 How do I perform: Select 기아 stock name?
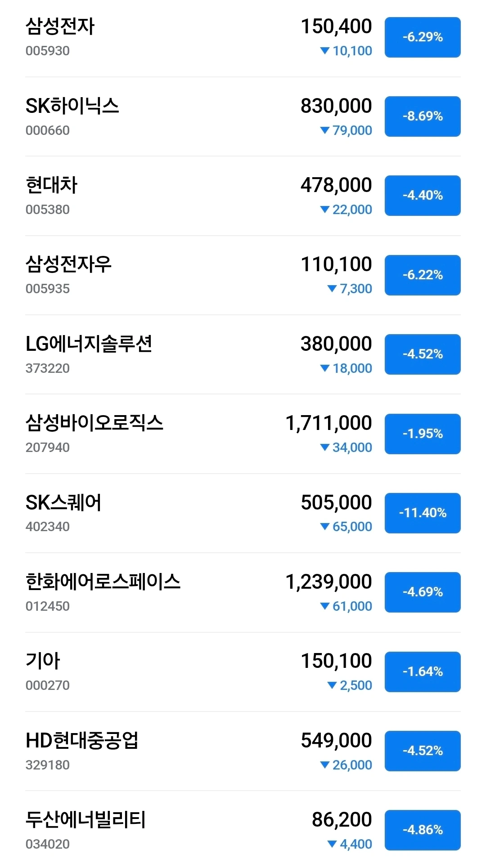coord(43,661)
